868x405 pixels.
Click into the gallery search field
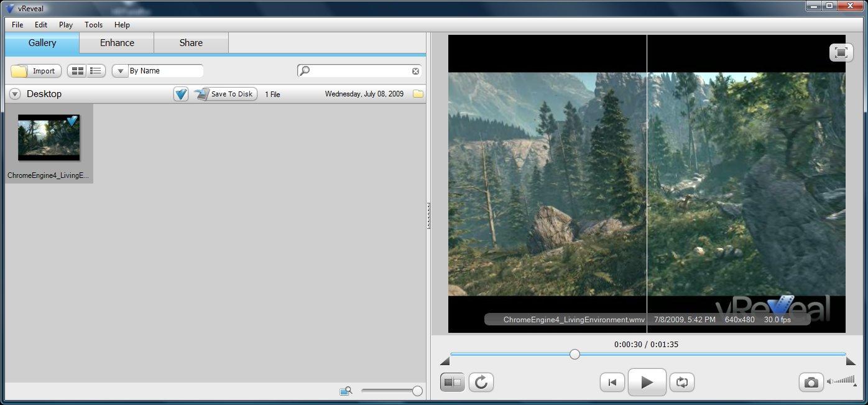point(361,71)
